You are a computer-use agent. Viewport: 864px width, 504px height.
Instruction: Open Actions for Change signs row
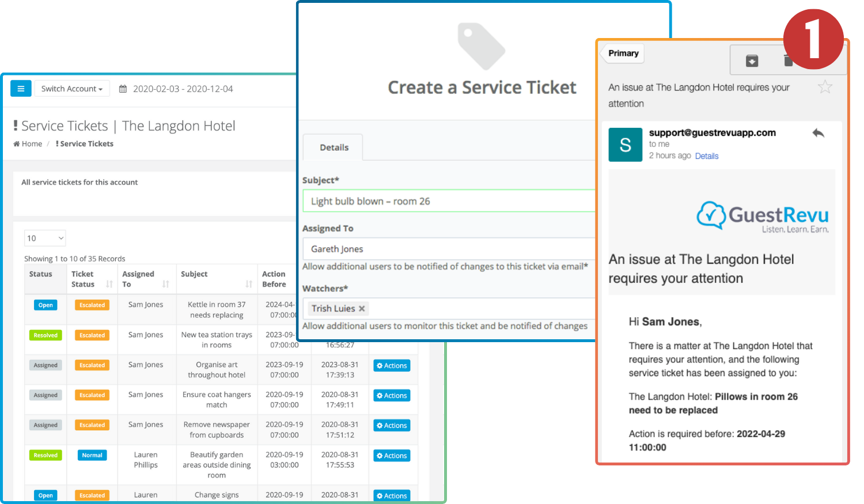(x=392, y=495)
